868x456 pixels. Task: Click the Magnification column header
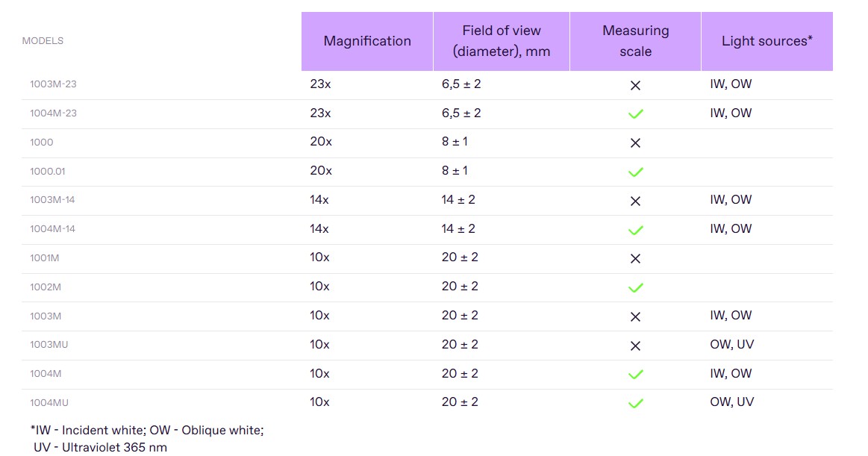click(x=366, y=41)
